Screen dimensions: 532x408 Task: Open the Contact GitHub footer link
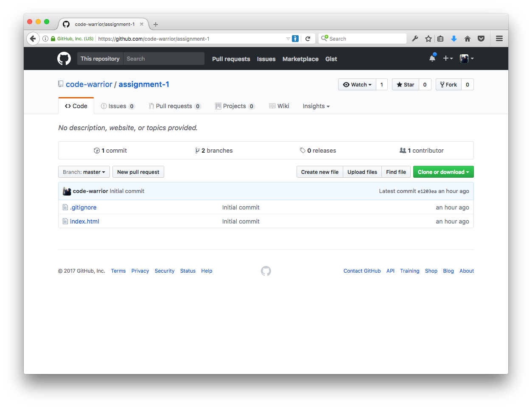pyautogui.click(x=362, y=271)
